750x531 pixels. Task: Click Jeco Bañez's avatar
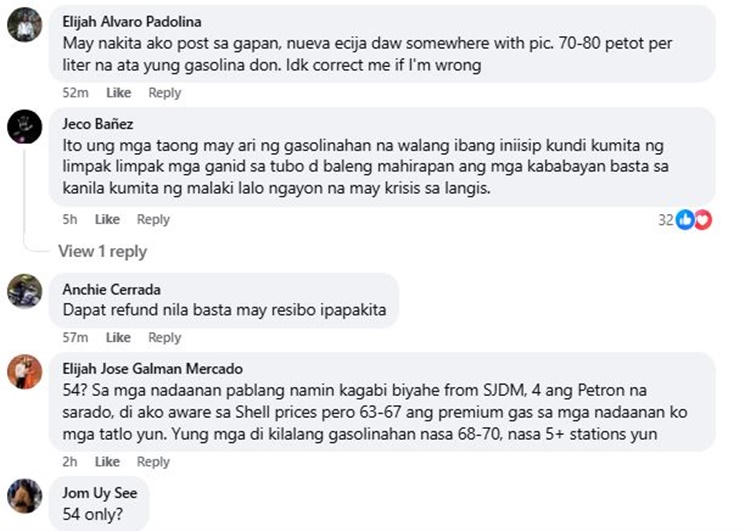click(24, 128)
